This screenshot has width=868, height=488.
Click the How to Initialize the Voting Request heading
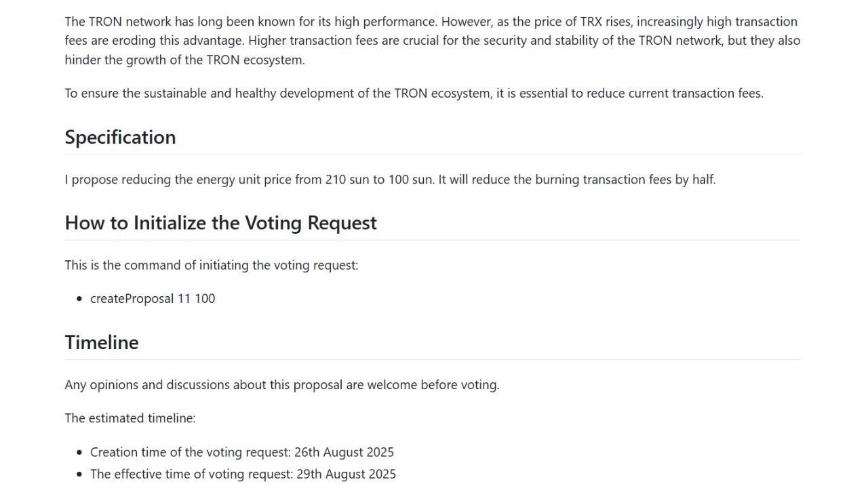coord(221,223)
